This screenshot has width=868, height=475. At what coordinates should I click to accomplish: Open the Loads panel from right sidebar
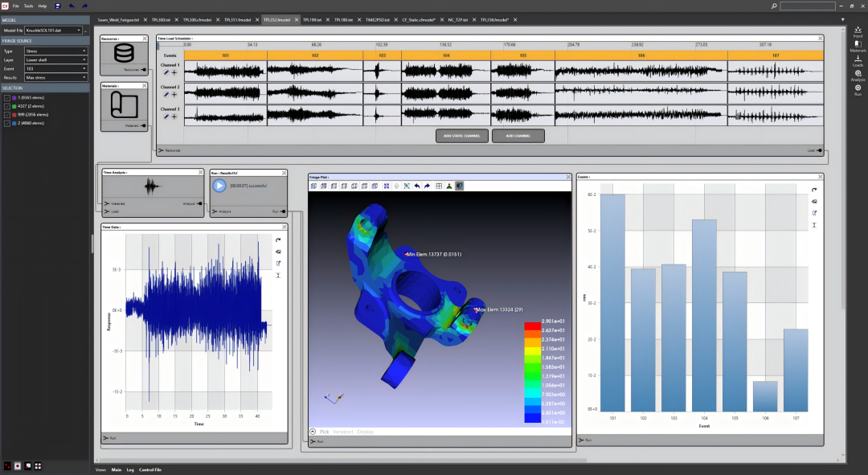click(858, 59)
